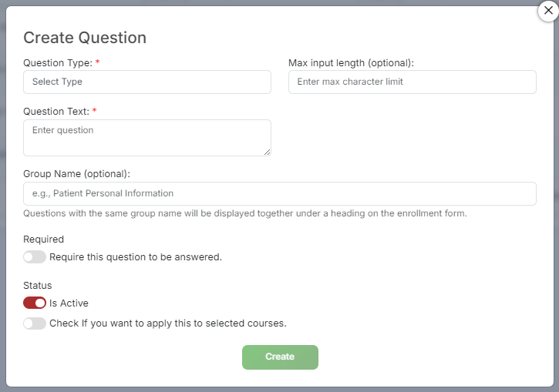Click the 'Status' section heading
The width and height of the screenshot is (559, 392).
[38, 286]
